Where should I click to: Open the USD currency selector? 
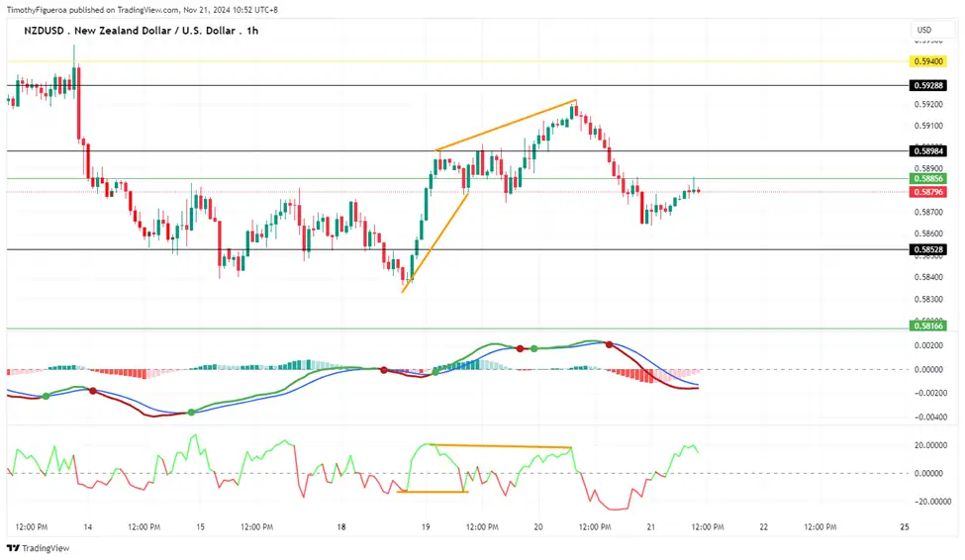[x=932, y=30]
